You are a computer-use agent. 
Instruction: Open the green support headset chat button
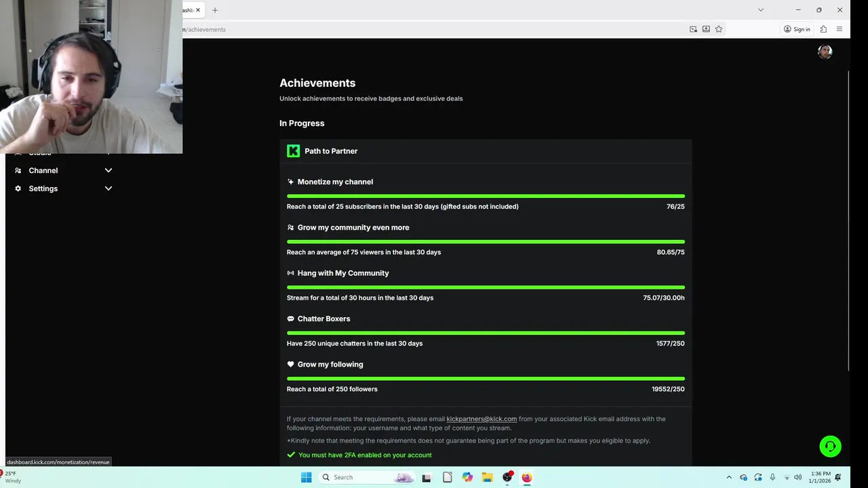coord(830,446)
